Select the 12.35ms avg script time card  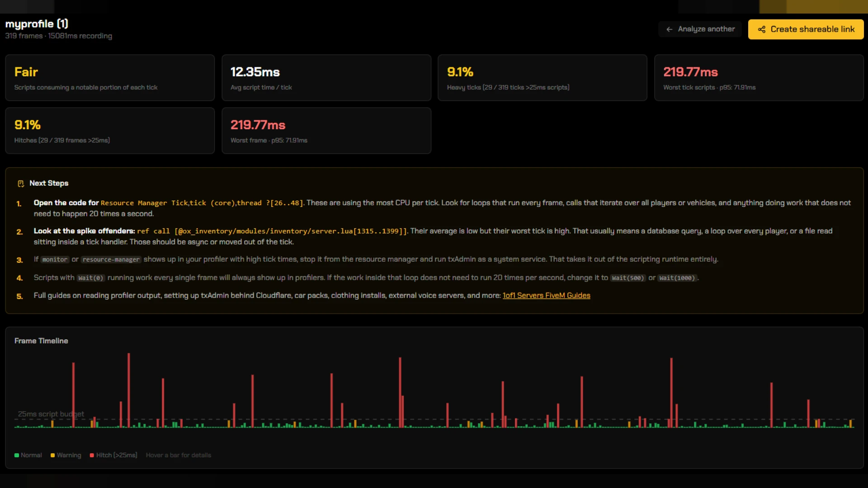coord(326,78)
